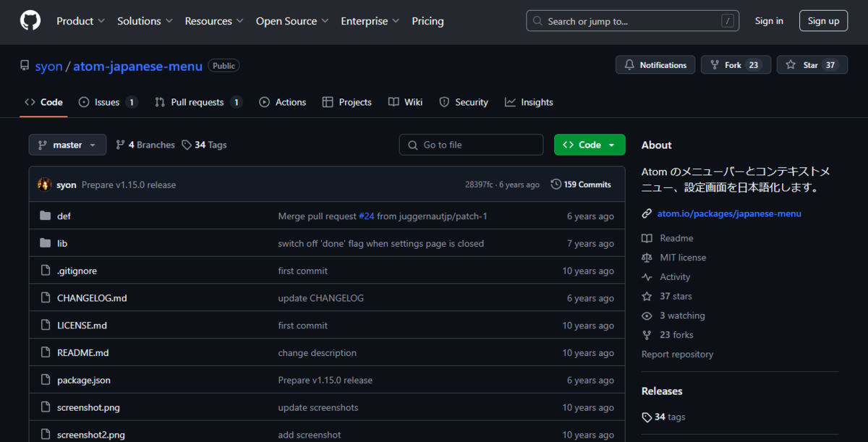Open package.json file
This screenshot has width=868, height=442.
tap(84, 381)
